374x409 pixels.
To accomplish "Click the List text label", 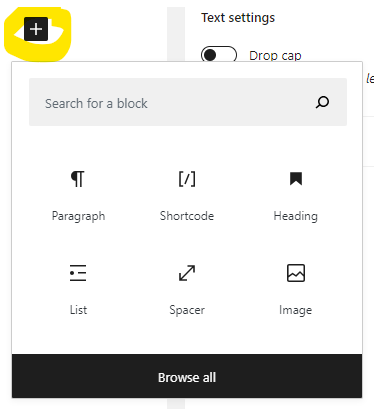I will tap(78, 310).
